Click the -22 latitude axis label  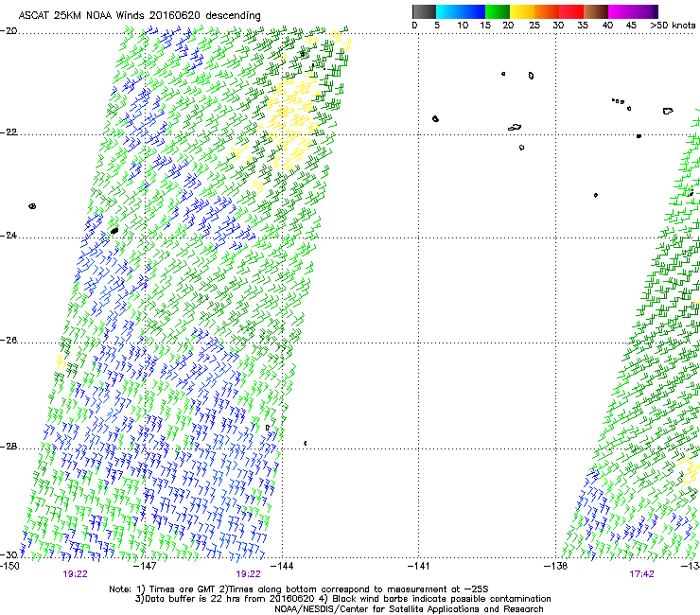click(x=9, y=132)
